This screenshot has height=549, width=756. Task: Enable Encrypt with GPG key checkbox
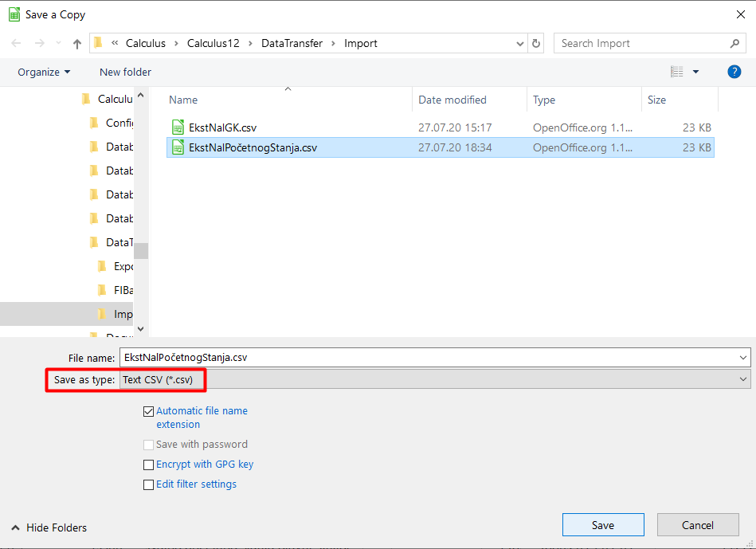[x=148, y=465]
